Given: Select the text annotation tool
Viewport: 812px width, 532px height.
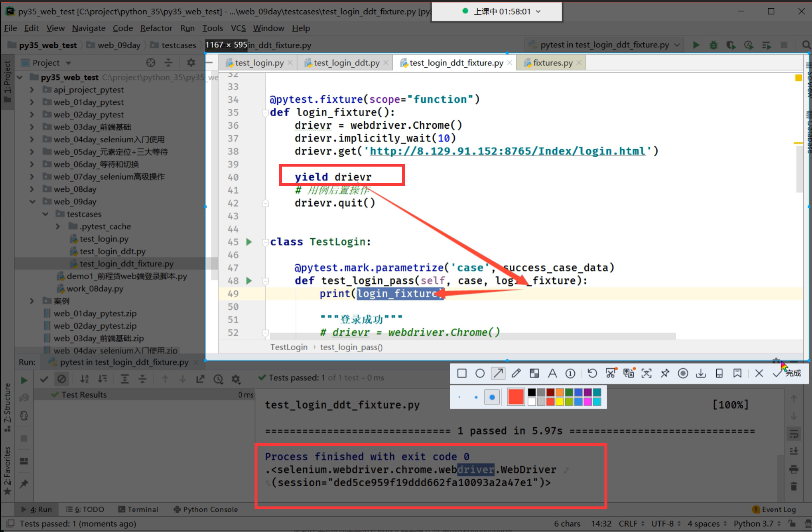Looking at the screenshot, I should click(552, 374).
